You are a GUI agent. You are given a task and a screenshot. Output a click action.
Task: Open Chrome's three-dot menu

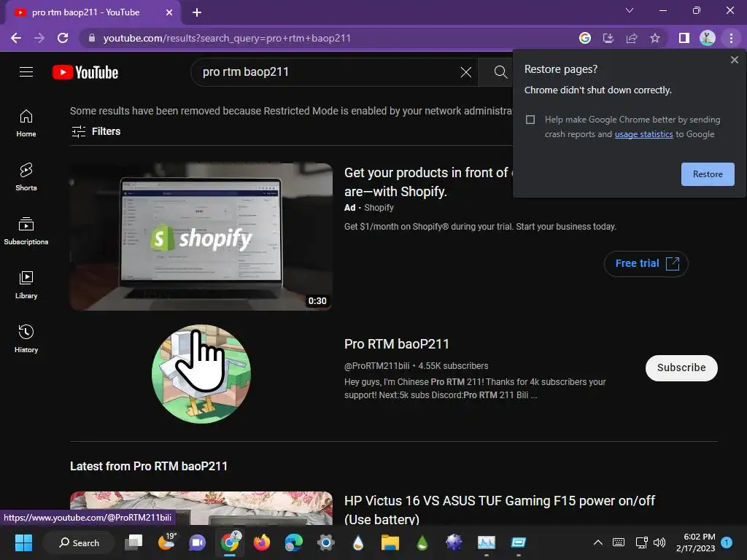(x=731, y=38)
